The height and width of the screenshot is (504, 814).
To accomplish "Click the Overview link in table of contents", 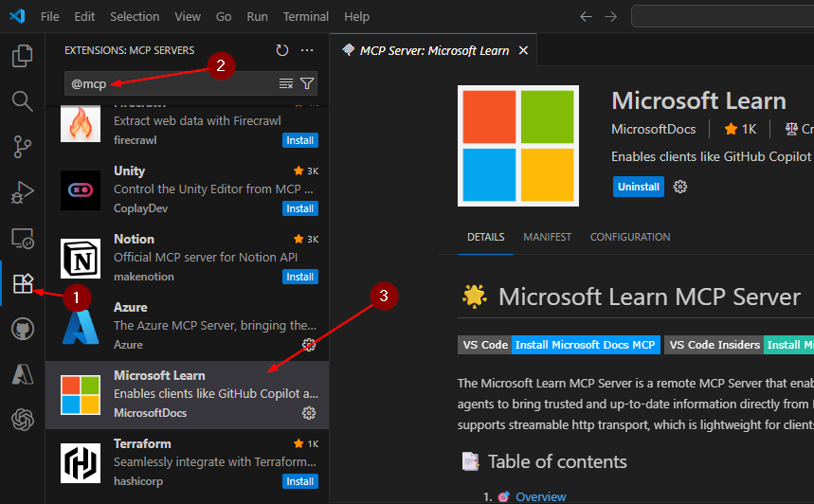I will click(x=541, y=496).
